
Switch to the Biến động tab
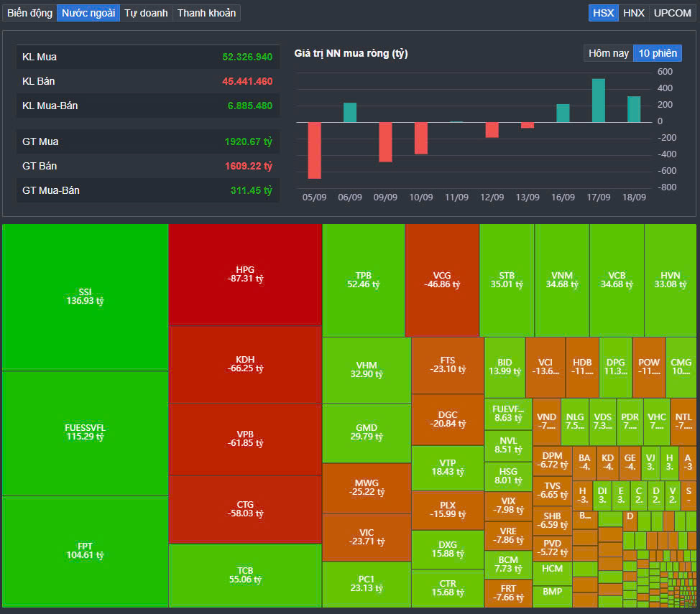coord(30,13)
